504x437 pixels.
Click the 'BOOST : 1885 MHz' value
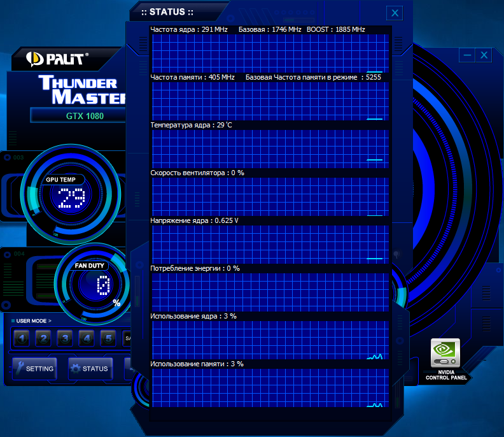click(x=336, y=29)
